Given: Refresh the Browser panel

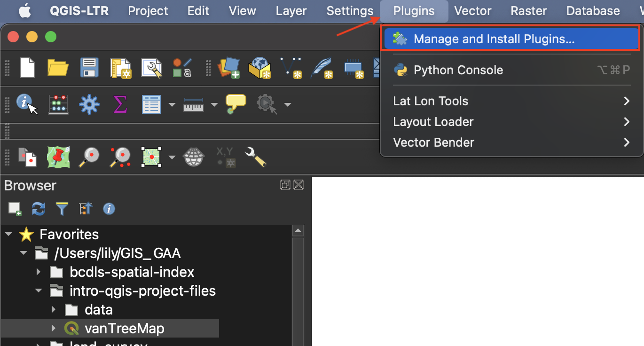Looking at the screenshot, I should point(38,209).
